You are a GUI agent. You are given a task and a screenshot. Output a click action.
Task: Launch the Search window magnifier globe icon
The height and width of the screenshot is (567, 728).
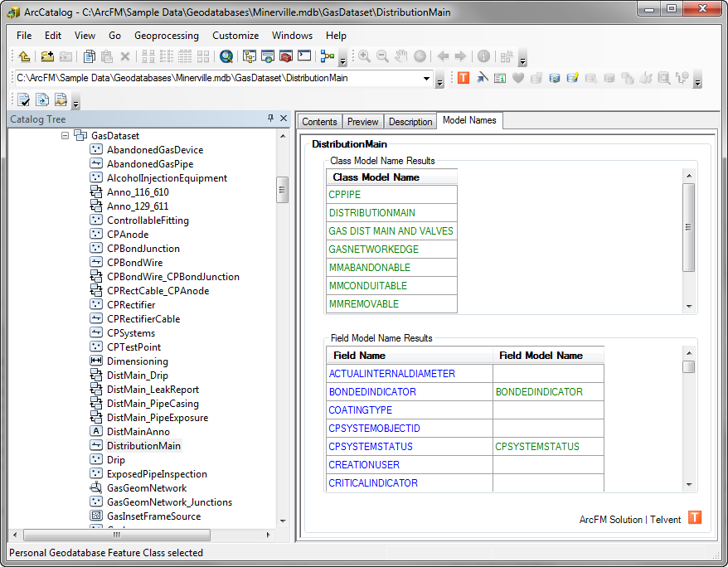pyautogui.click(x=226, y=56)
